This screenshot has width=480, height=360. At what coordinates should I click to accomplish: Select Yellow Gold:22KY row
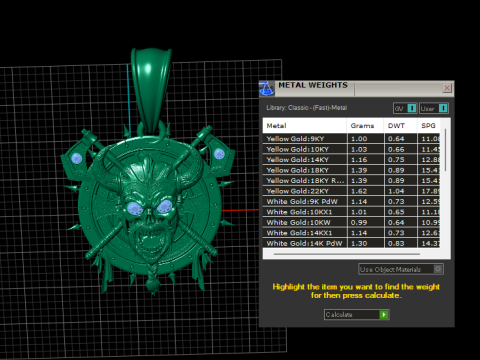[351, 191]
